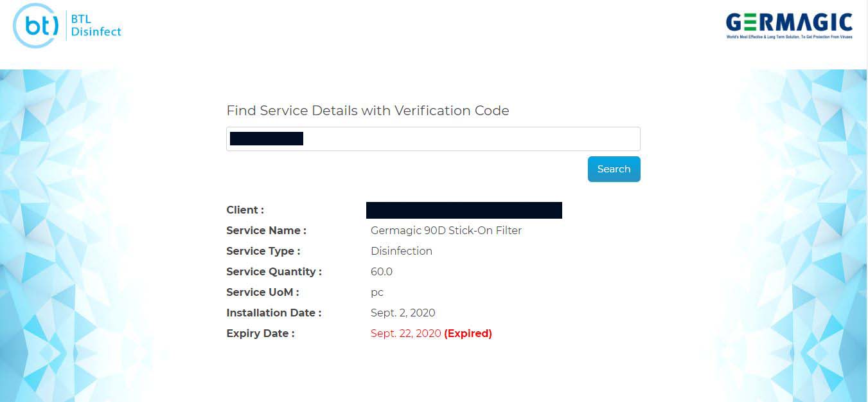Click the 'Find Service Details with Verification Code' heading
The image size is (868, 402).
pos(368,111)
